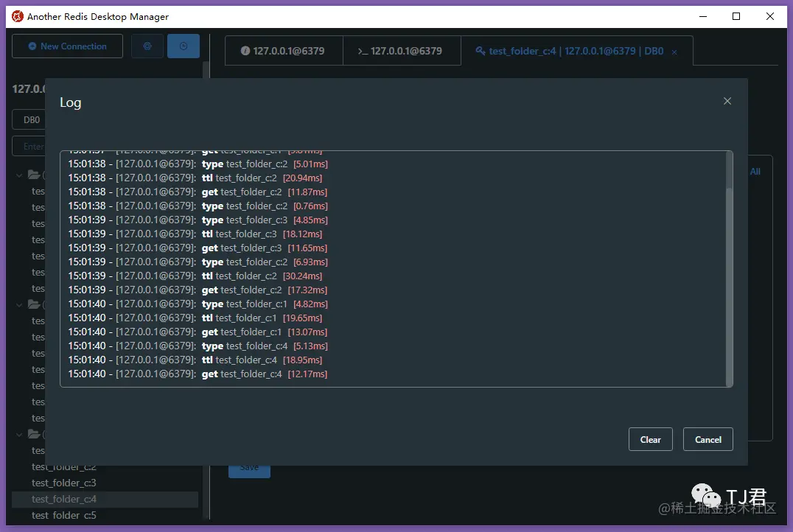This screenshot has width=793, height=532.
Task: Click the Save button behind dialog
Action: (249, 472)
